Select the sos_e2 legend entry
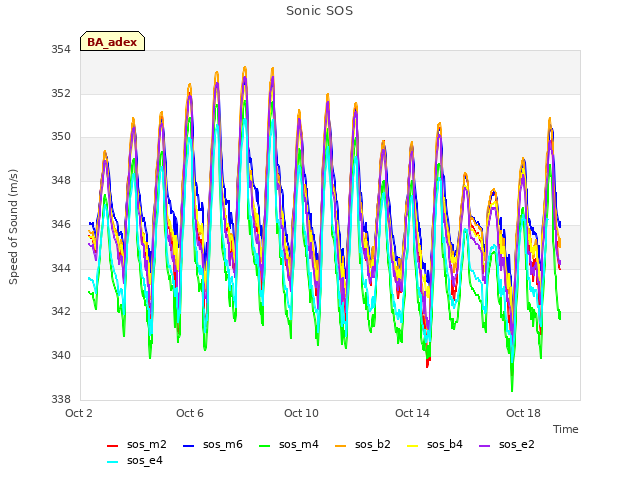Image resolution: width=640 pixels, height=480 pixels. [x=507, y=444]
